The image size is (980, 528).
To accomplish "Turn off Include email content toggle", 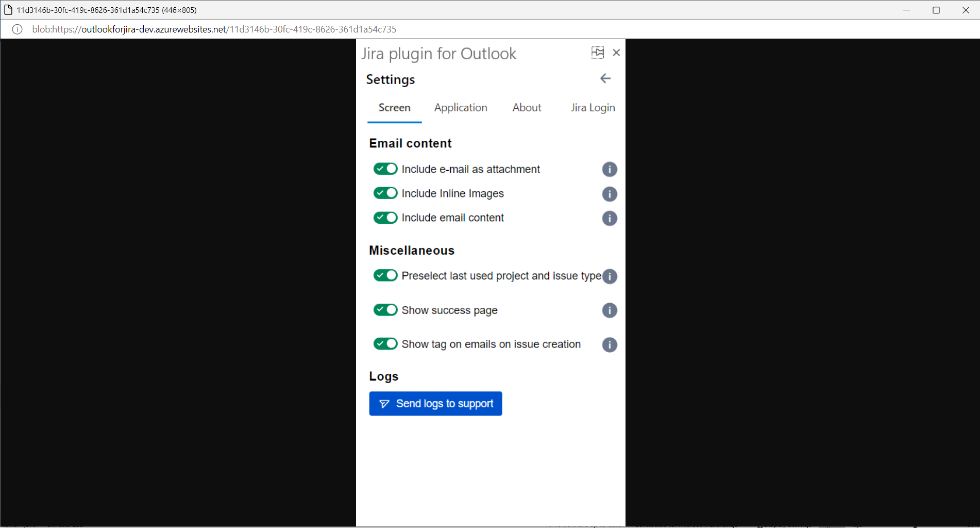I will 385,218.
